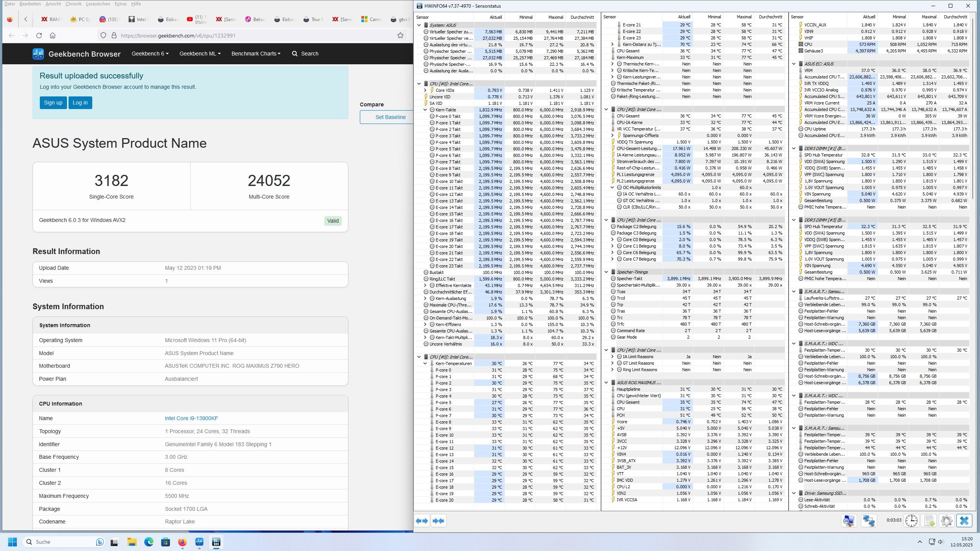
Task: Open HWiNFO remote sensor monitor (magnifier on screen)
Action: pos(849,521)
